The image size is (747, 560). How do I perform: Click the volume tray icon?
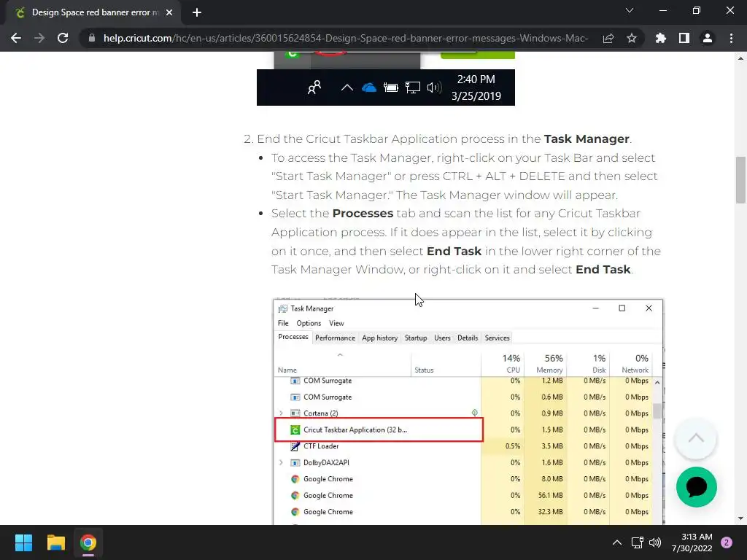(x=655, y=542)
